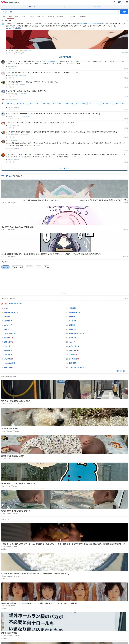Clear the search box with X icon

118,11
